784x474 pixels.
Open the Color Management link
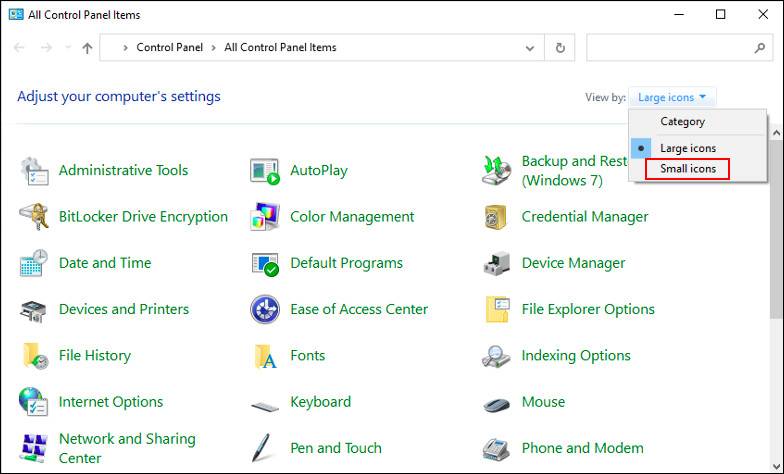352,216
